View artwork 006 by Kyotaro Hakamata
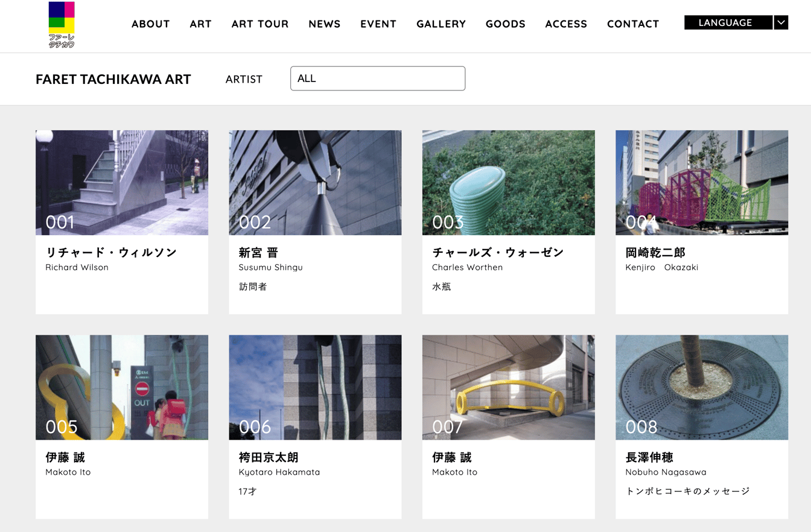This screenshot has height=532, width=811. tap(315, 387)
